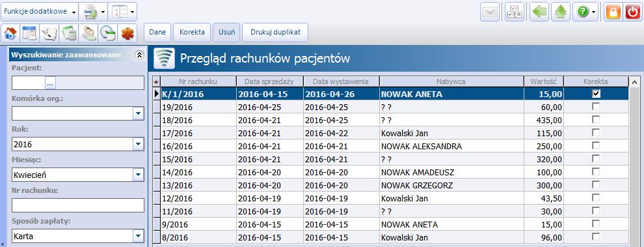
Task: Tick Korekta checkbox for invoice 14/2016
Action: [596, 171]
